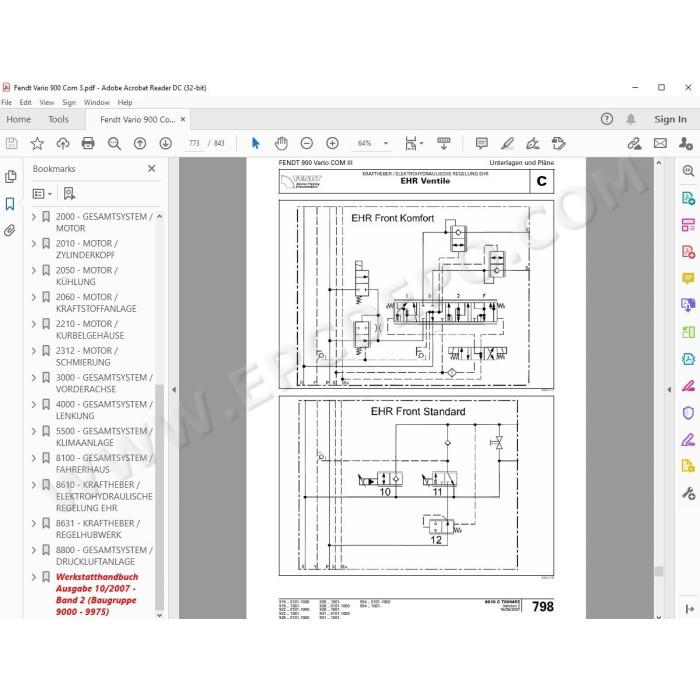Click the page number input field
The width and height of the screenshot is (700, 700).
tap(194, 143)
